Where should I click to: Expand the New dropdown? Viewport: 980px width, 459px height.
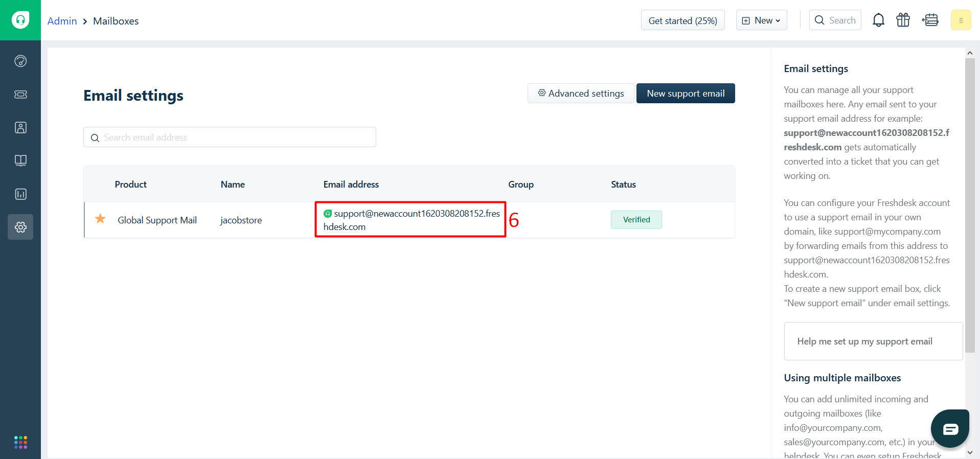tap(761, 20)
